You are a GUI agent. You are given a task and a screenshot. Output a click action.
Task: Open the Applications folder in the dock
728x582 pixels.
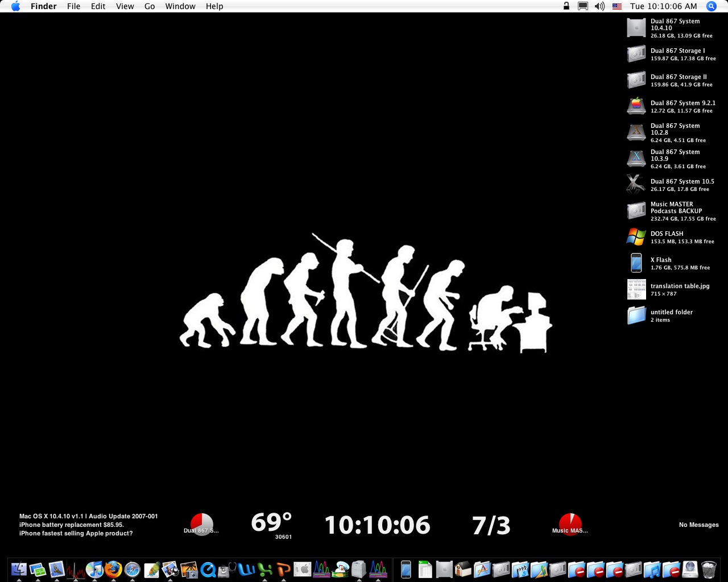tap(482, 569)
